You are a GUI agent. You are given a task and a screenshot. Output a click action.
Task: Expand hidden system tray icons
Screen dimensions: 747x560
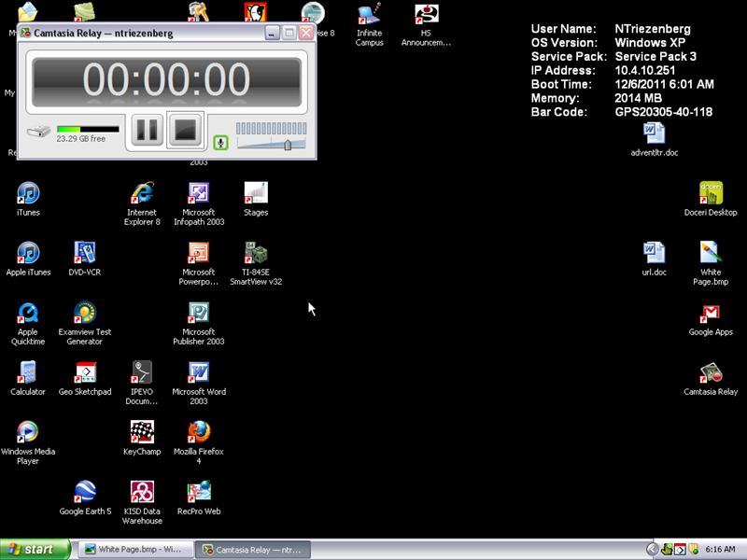(652, 550)
